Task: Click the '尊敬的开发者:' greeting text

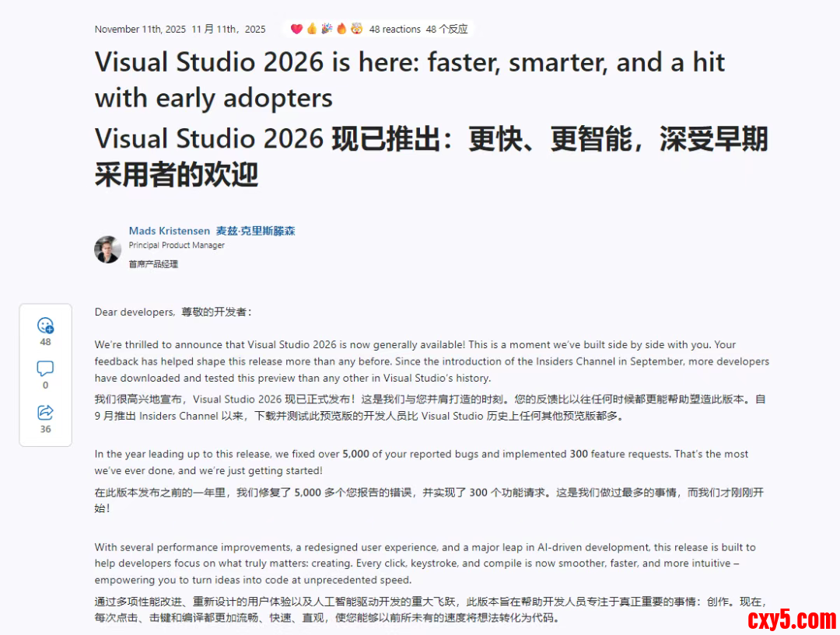Action: coord(216,312)
